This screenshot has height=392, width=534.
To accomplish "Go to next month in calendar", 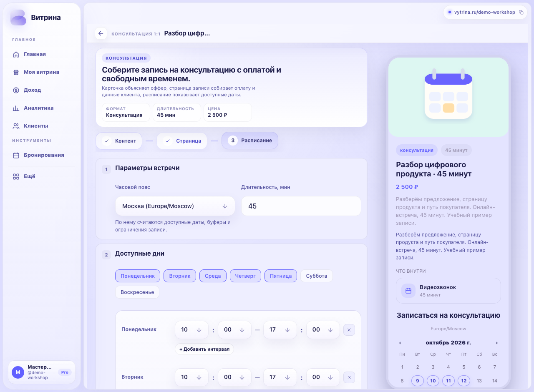I will tap(497, 343).
